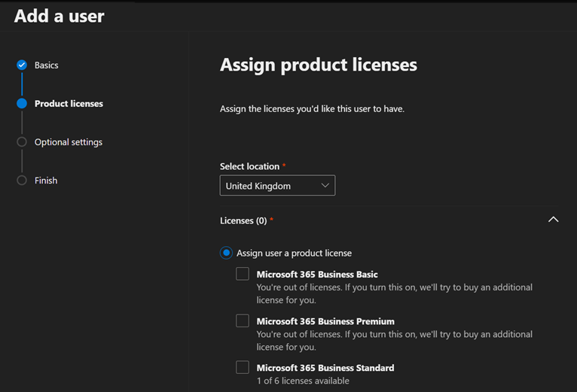The height and width of the screenshot is (392, 577).
Task: Click the Add a user page title
Action: coord(60,17)
